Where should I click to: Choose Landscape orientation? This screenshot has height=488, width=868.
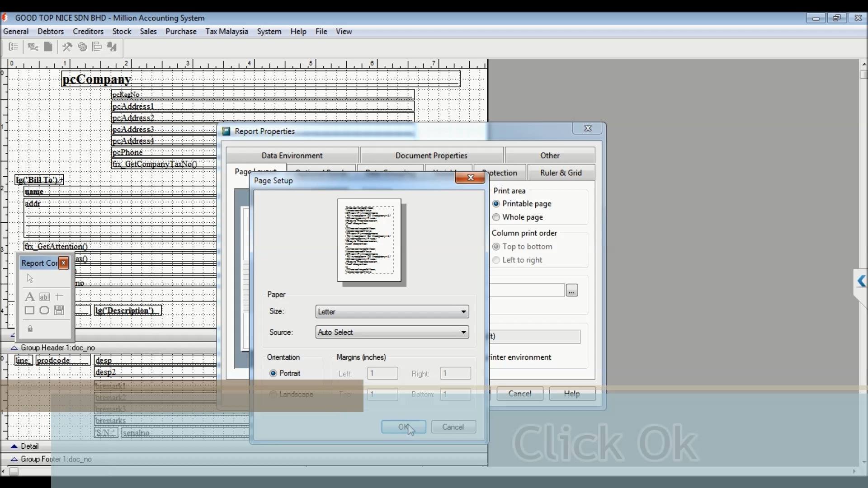click(291, 394)
